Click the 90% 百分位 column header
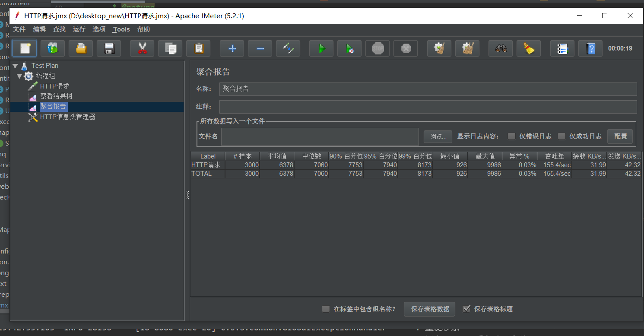This screenshot has width=644, height=336. tap(346, 156)
